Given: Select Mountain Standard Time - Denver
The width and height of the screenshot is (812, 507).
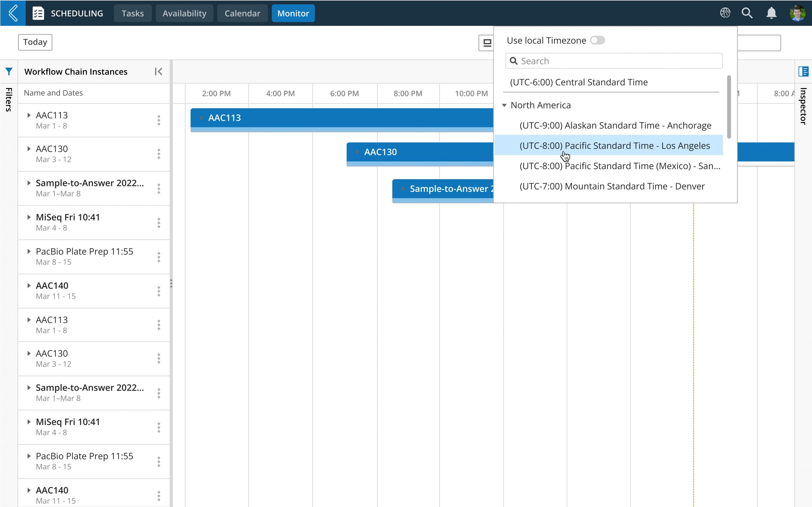Looking at the screenshot, I should 612,186.
